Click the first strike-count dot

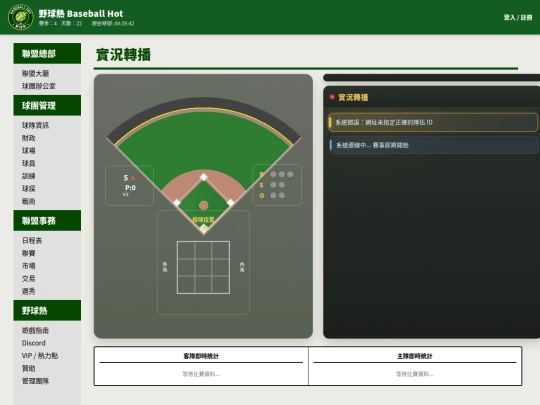(x=273, y=185)
